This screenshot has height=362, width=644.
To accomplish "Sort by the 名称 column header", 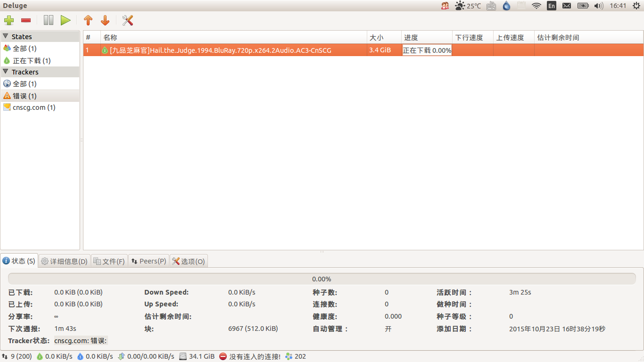I will (x=234, y=37).
